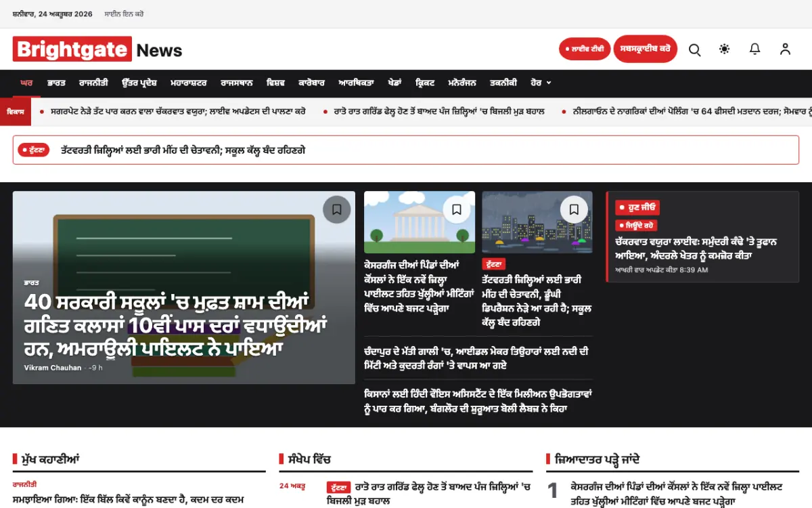Click the ਲਾਈਵ ਟੀਵੀ button
Screen dimensions: 812x508
585,49
